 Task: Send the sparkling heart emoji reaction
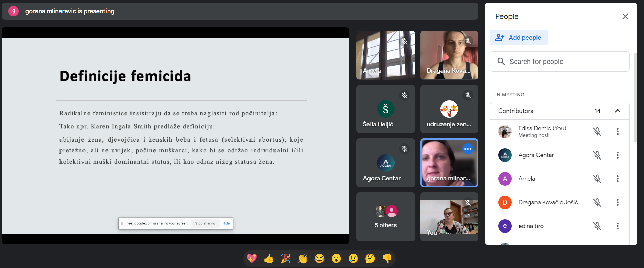(x=252, y=259)
